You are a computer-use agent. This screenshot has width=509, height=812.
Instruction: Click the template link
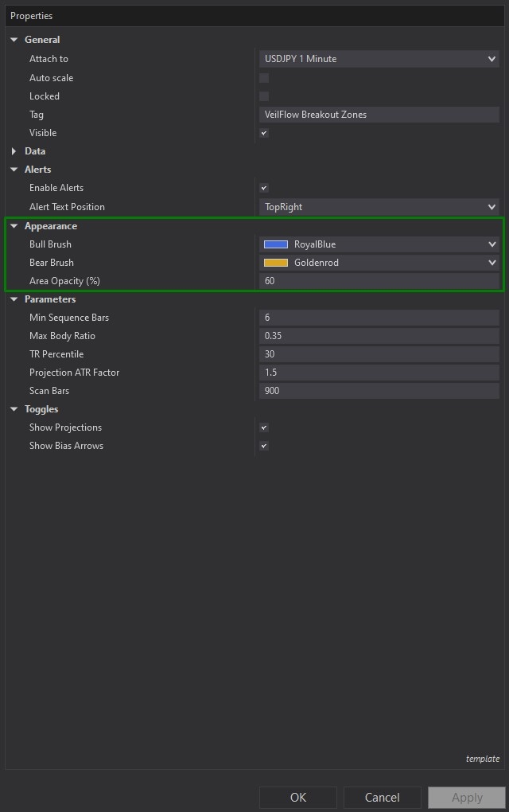pos(483,759)
